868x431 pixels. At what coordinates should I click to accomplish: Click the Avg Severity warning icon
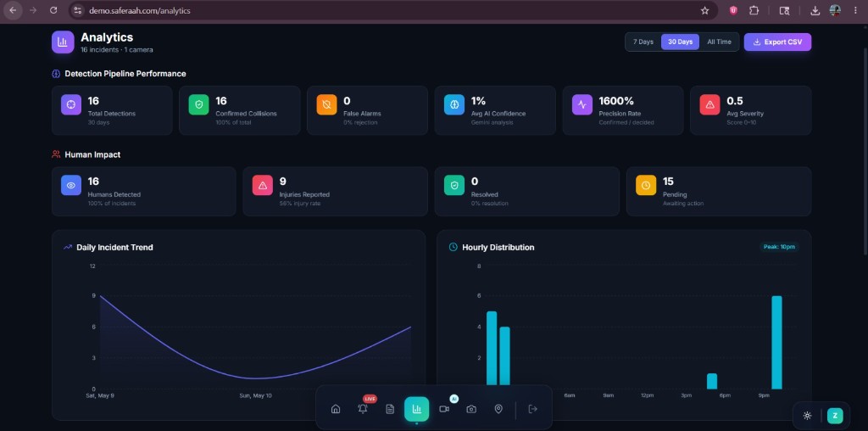pyautogui.click(x=709, y=104)
